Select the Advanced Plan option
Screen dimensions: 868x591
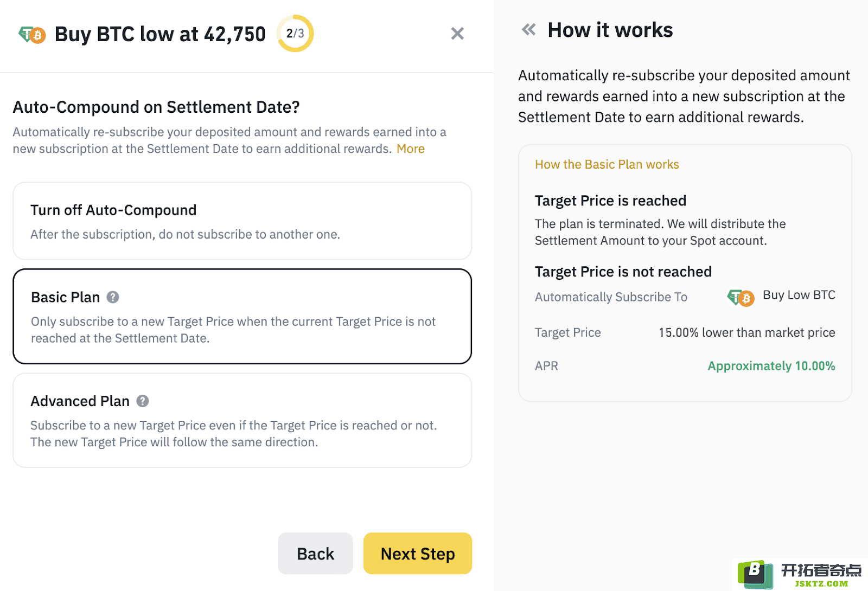(x=242, y=420)
